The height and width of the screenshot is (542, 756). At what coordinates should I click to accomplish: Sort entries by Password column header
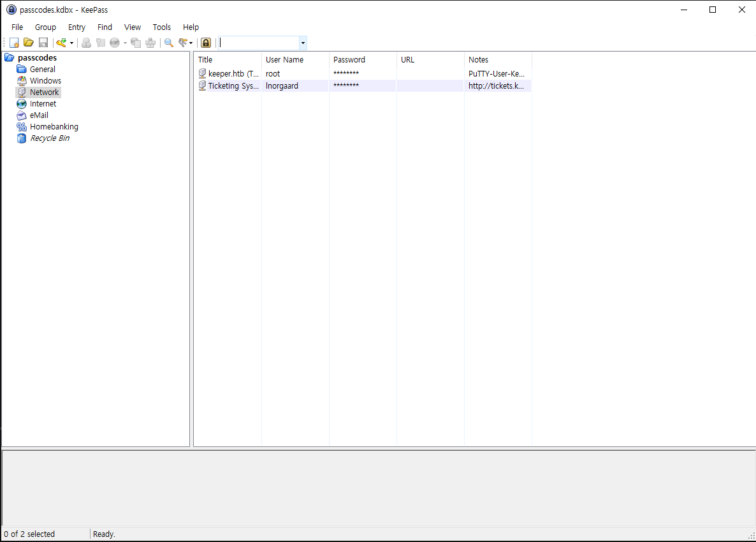coord(363,60)
